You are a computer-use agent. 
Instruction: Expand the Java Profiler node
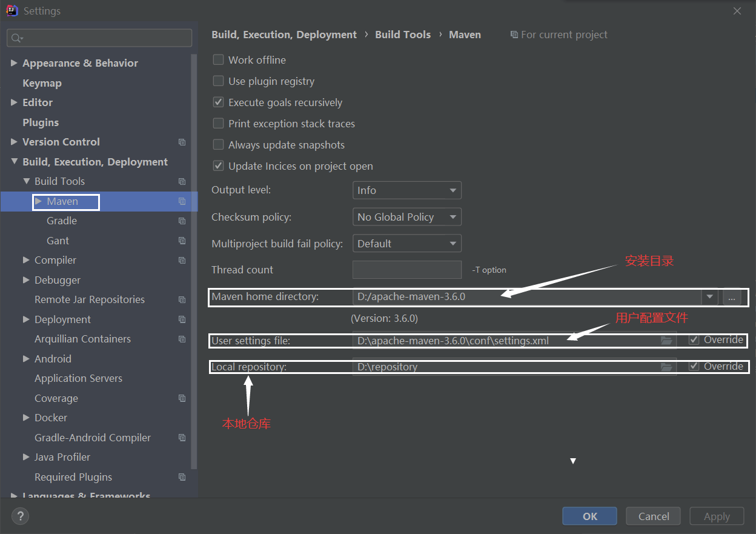point(26,457)
